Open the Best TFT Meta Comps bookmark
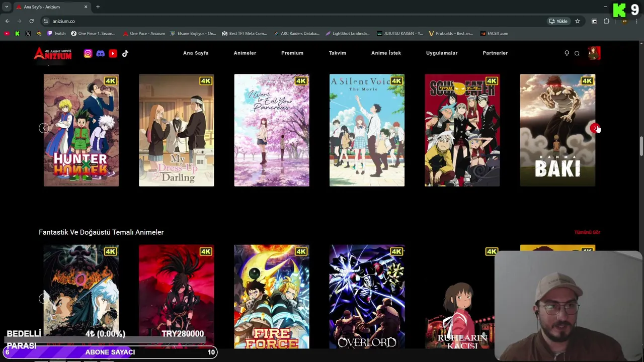Image resolution: width=644 pixels, height=362 pixels. [244, 34]
